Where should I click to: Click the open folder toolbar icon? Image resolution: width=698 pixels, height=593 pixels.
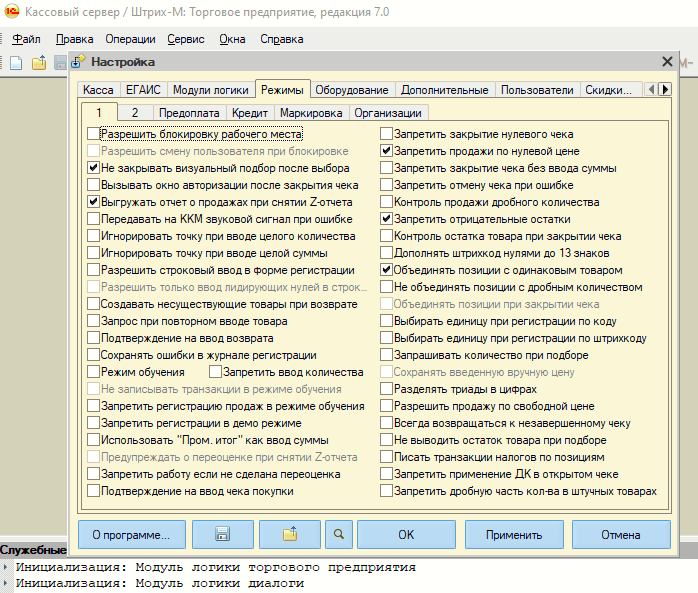39,63
